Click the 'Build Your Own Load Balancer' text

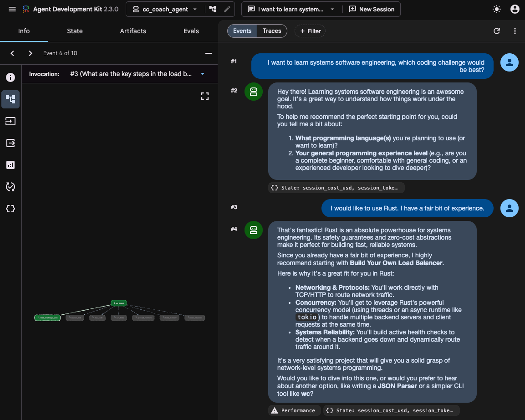(396, 263)
